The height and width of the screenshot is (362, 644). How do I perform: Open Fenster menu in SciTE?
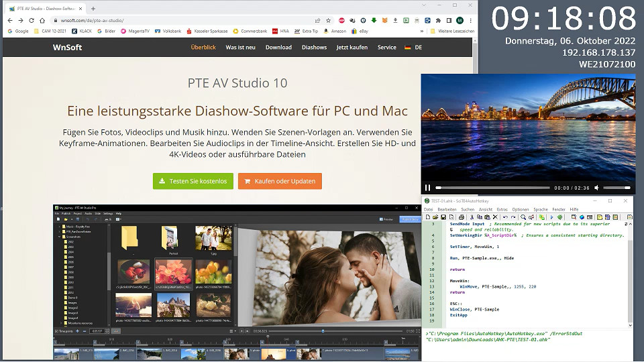tap(559, 209)
